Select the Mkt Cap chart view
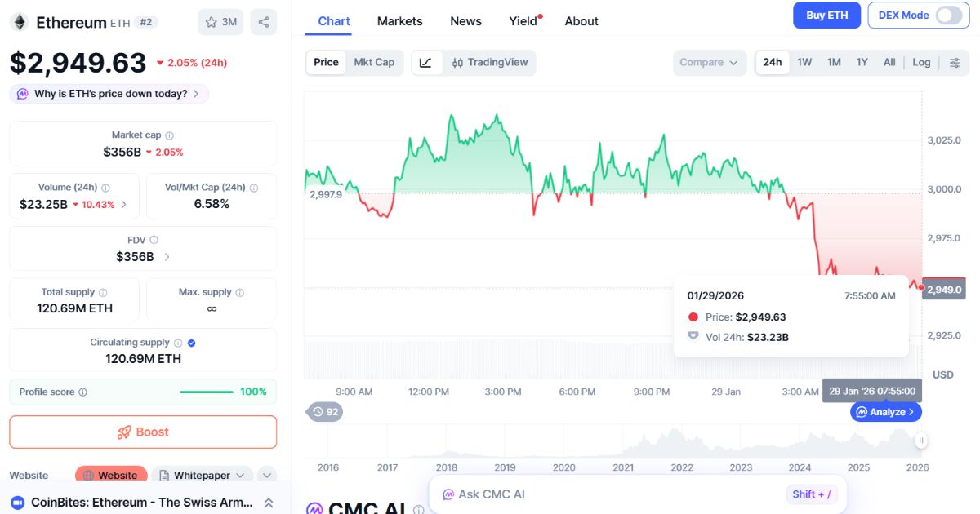The height and width of the screenshot is (514, 980). pyautogui.click(x=374, y=63)
